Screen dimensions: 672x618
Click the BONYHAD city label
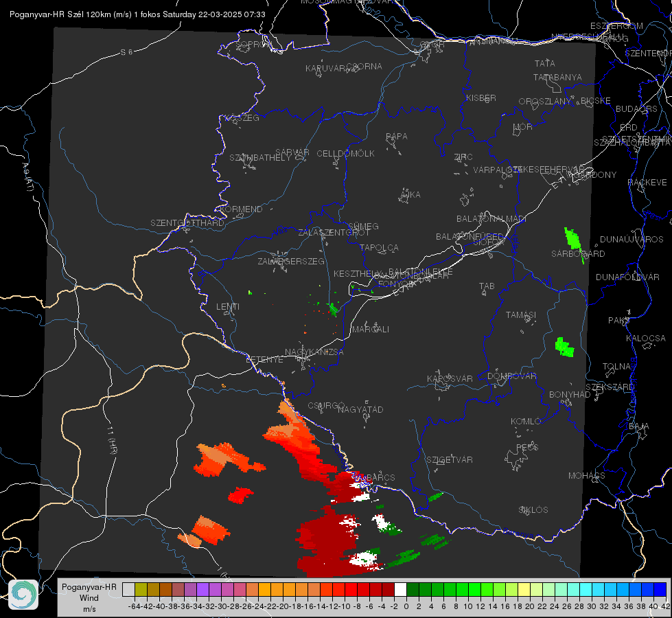pos(570,395)
